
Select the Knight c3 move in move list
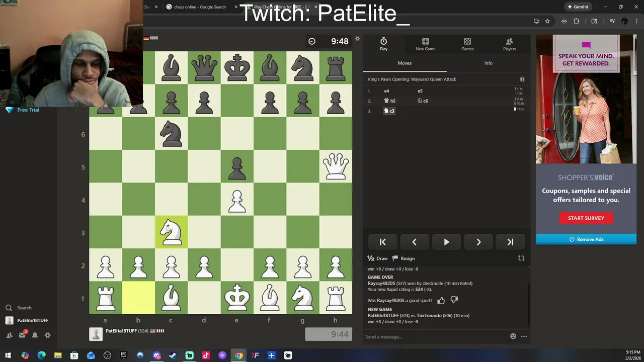[389, 111]
